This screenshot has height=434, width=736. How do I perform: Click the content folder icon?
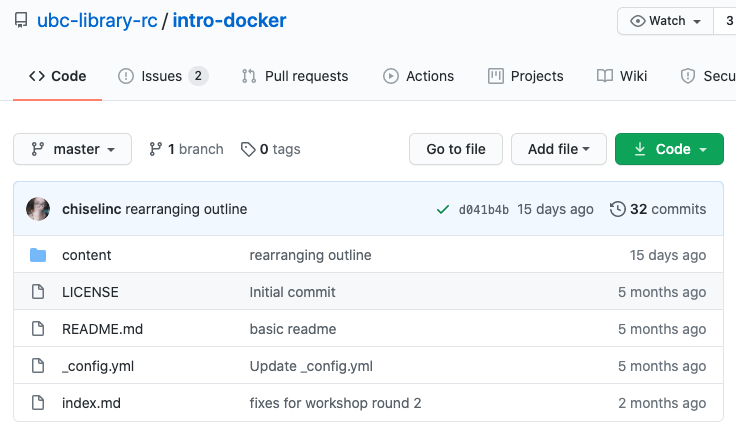coord(38,255)
